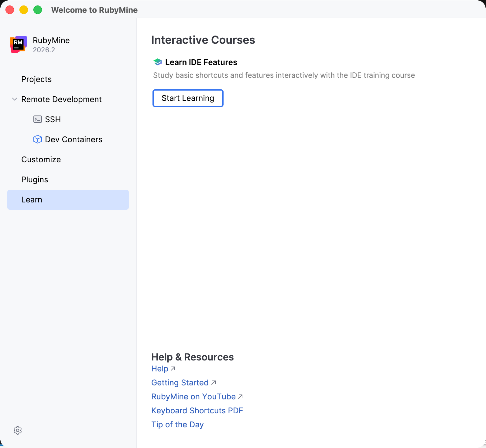Image resolution: width=486 pixels, height=448 pixels.
Task: Click the RubyMine product name text
Action: tap(51, 40)
